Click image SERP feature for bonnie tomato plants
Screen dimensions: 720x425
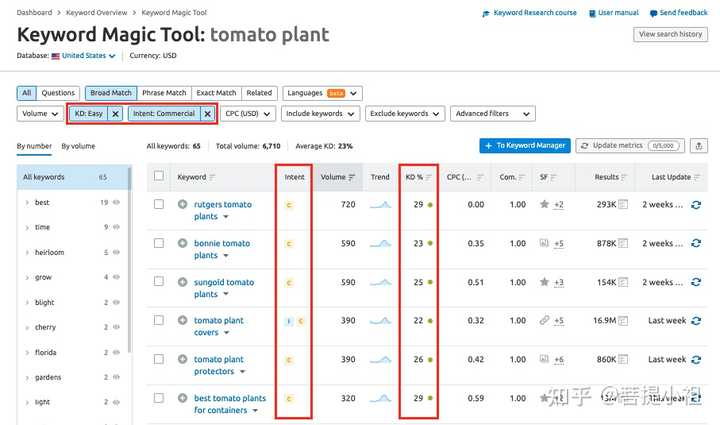point(544,243)
